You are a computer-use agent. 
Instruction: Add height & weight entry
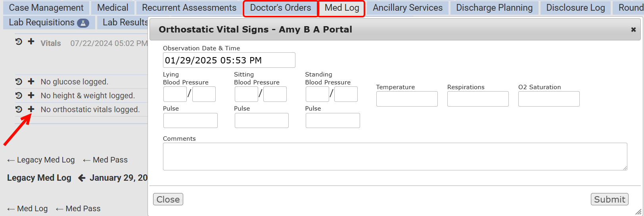coord(31,96)
